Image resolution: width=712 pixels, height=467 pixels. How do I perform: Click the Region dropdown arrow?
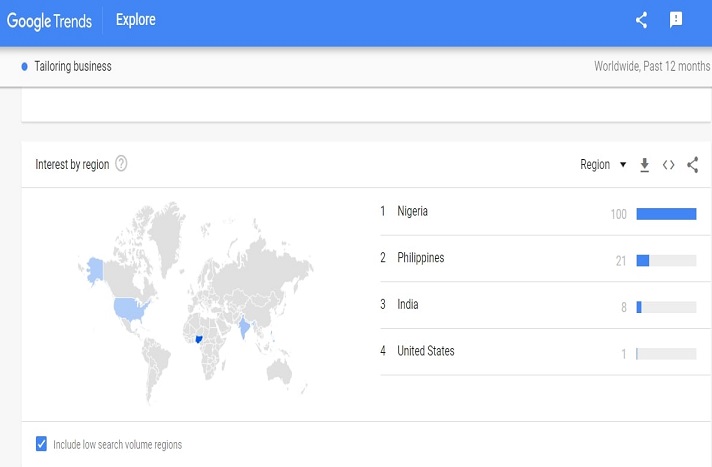pos(623,165)
